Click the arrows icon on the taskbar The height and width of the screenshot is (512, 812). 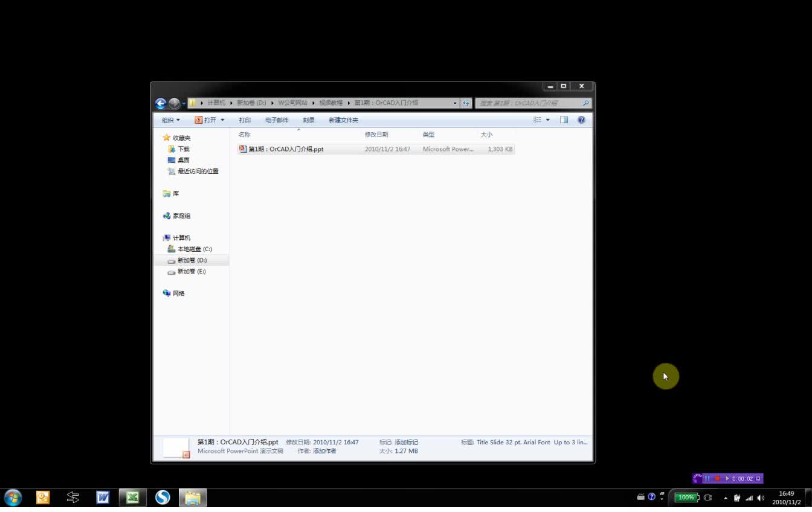73,498
